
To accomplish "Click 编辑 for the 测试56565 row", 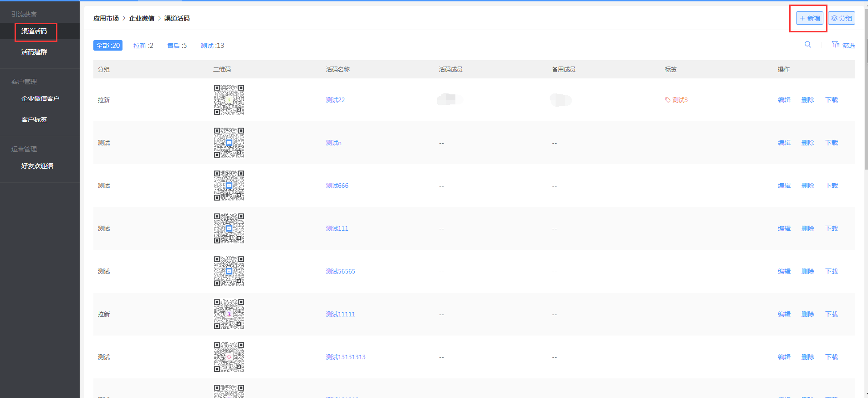I will (x=784, y=271).
